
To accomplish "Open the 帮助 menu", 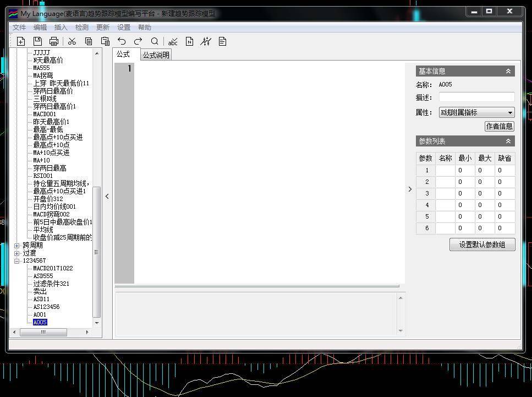I will point(145,28).
